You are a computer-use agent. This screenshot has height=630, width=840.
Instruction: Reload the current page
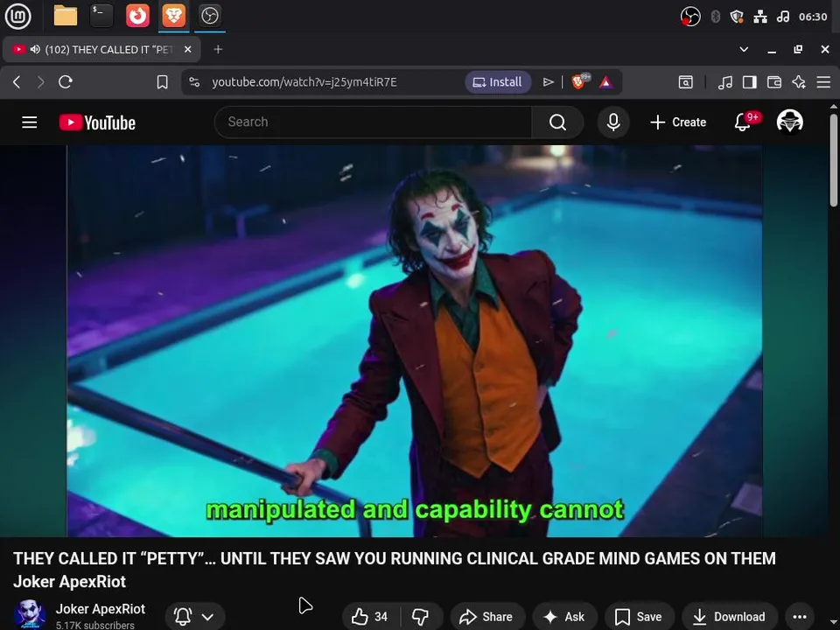point(66,82)
